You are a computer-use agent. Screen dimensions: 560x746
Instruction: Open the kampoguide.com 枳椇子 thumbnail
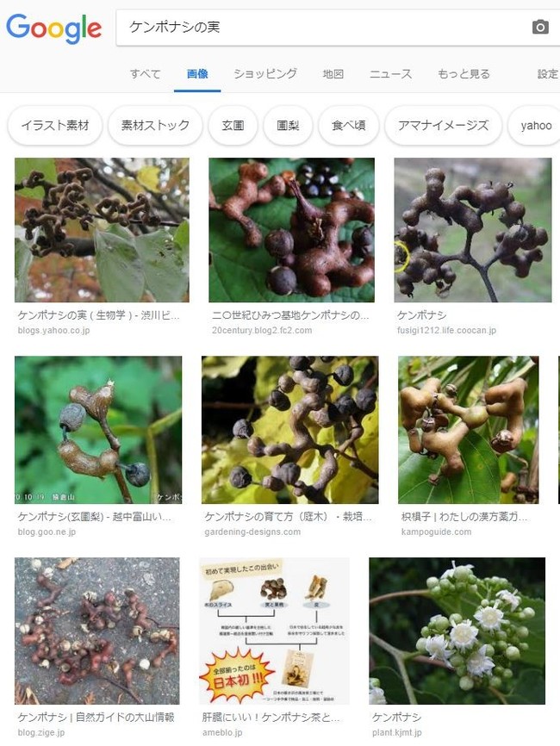tap(468, 430)
